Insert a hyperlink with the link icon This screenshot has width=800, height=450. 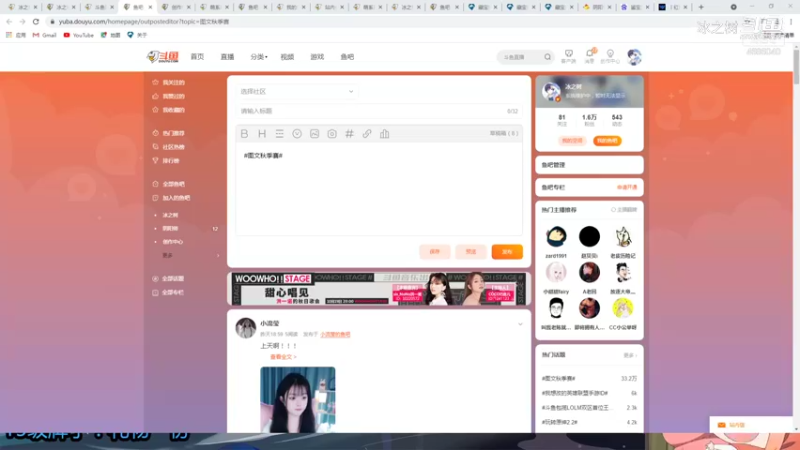tap(367, 134)
